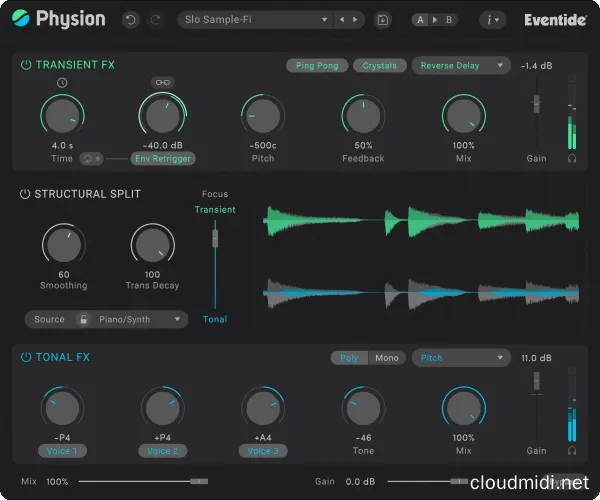
Task: Solo Tonal FX with headphones icon
Action: [572, 451]
